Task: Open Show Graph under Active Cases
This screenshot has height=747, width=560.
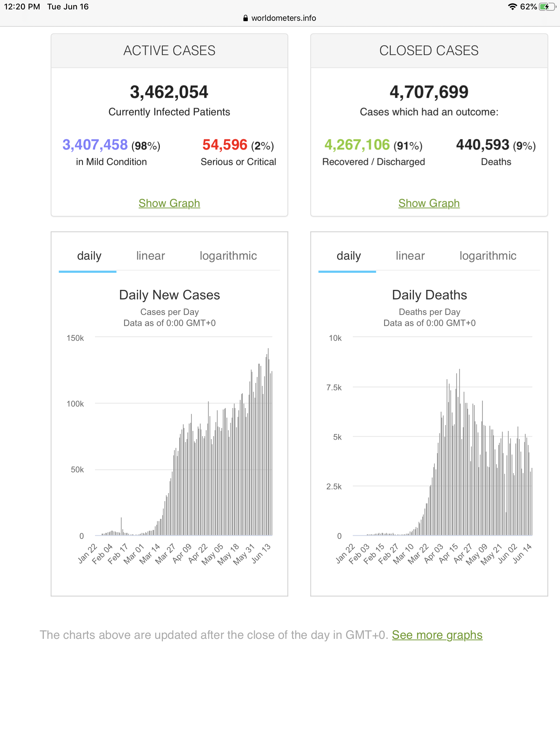Action: tap(169, 203)
